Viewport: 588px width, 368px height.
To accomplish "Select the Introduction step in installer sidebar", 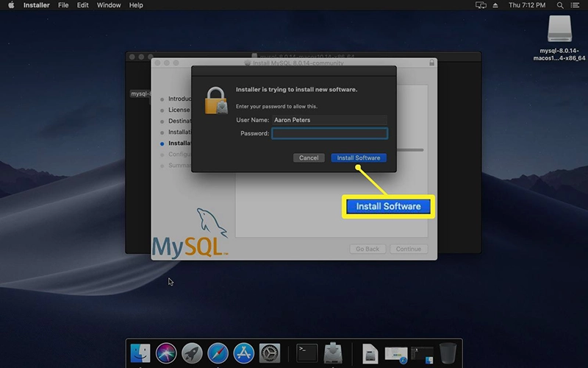I will point(179,99).
